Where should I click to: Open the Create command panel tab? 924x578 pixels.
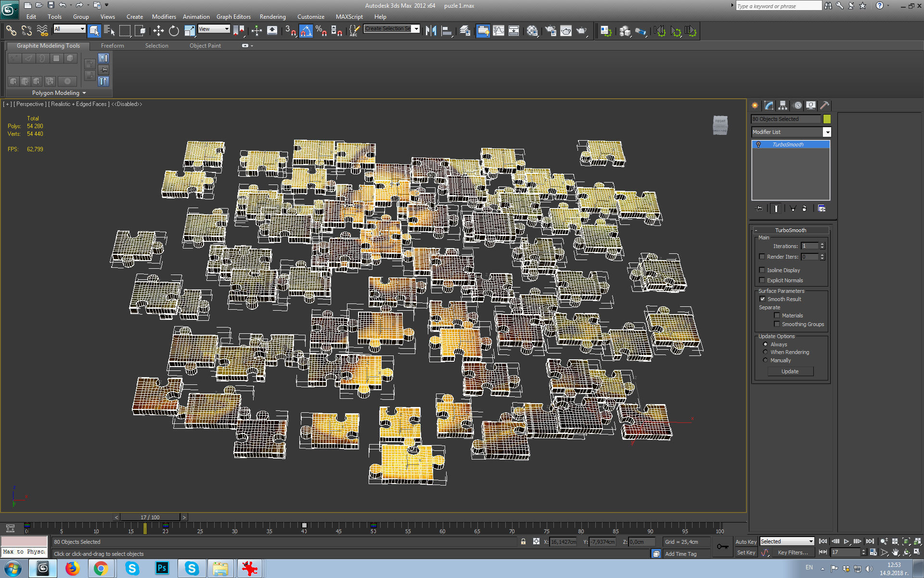coord(755,105)
